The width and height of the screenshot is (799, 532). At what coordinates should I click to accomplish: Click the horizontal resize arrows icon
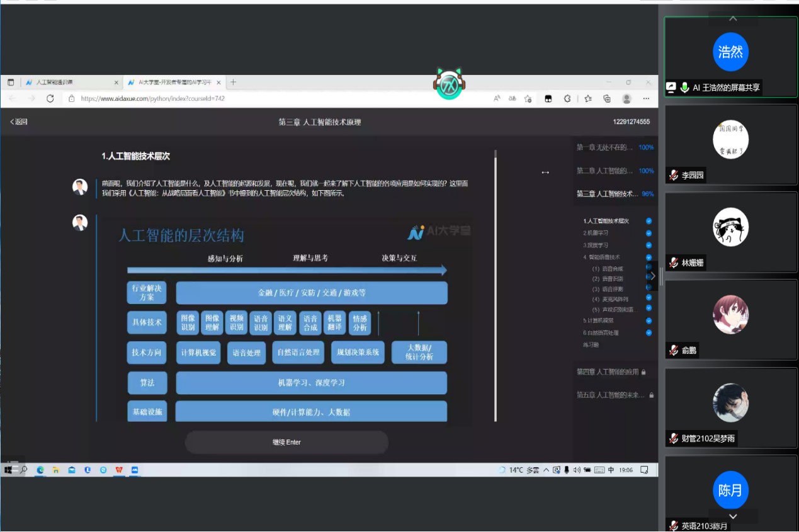click(545, 173)
